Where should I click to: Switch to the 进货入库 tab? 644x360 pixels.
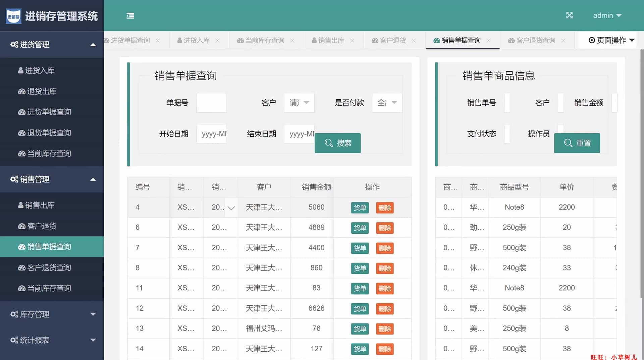[x=196, y=41]
